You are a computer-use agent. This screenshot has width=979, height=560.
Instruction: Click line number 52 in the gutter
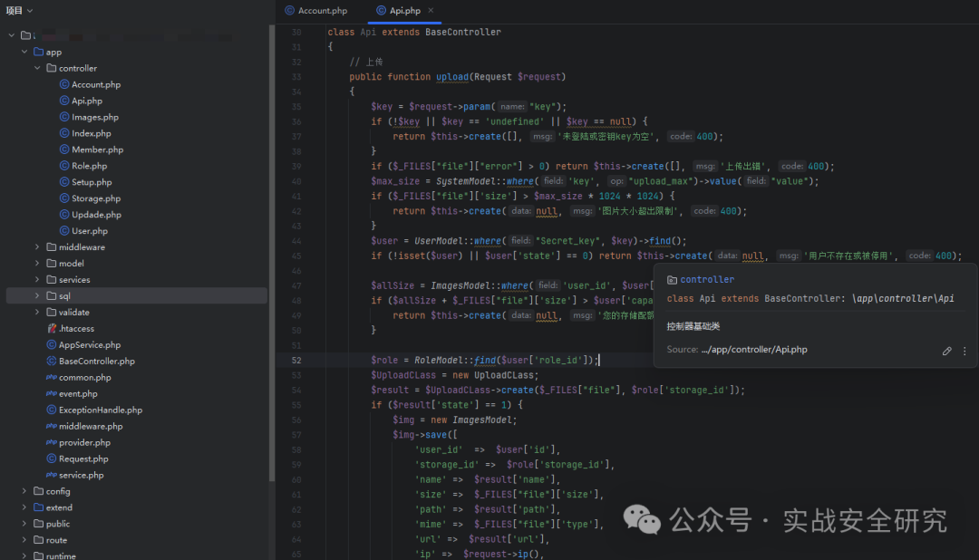click(x=296, y=361)
